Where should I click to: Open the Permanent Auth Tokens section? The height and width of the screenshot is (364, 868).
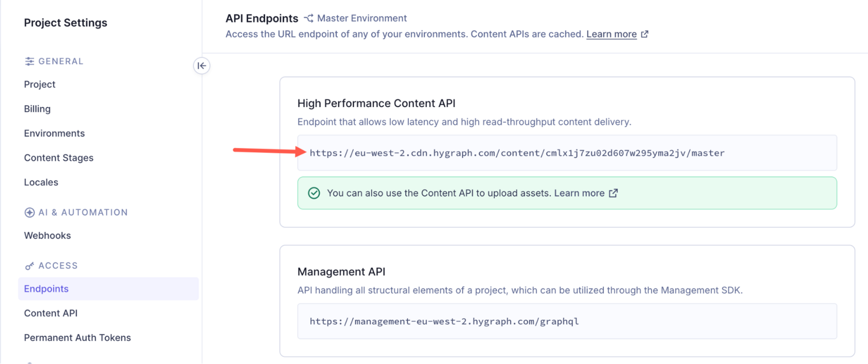(77, 338)
